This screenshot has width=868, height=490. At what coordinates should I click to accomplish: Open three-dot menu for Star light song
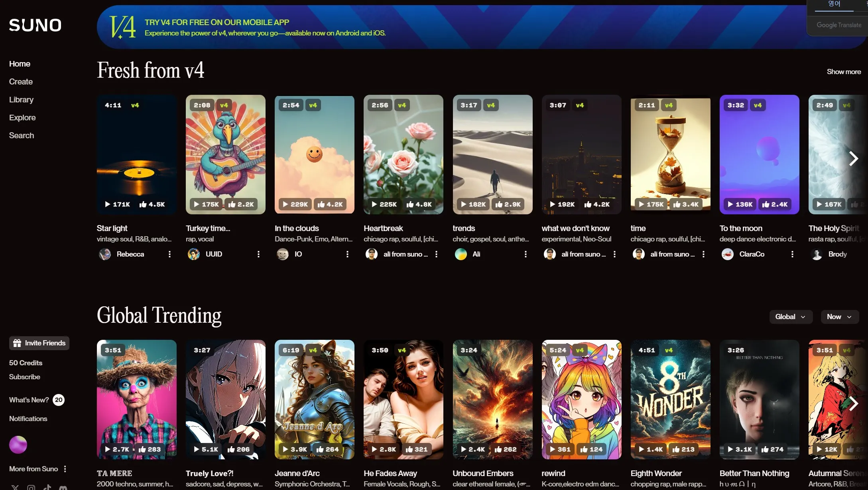pyautogui.click(x=169, y=254)
